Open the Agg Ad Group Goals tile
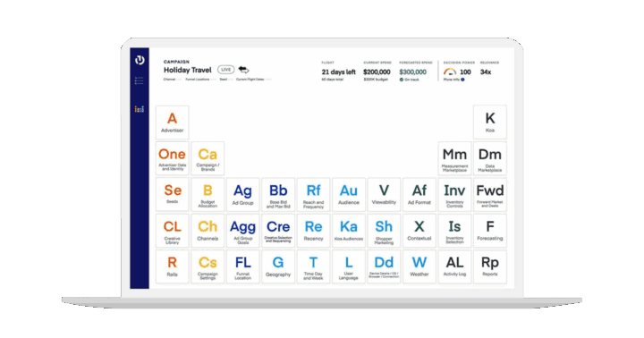 [242, 231]
